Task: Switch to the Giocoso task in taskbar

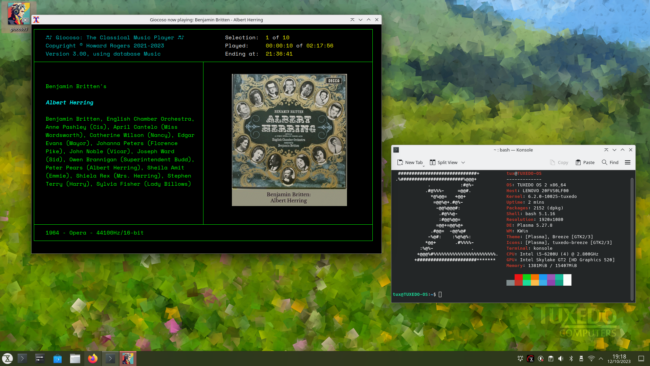Action: click(x=127, y=359)
